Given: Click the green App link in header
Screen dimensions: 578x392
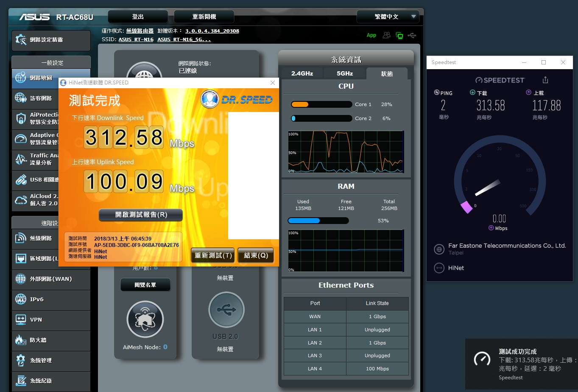Looking at the screenshot, I should coord(371,35).
